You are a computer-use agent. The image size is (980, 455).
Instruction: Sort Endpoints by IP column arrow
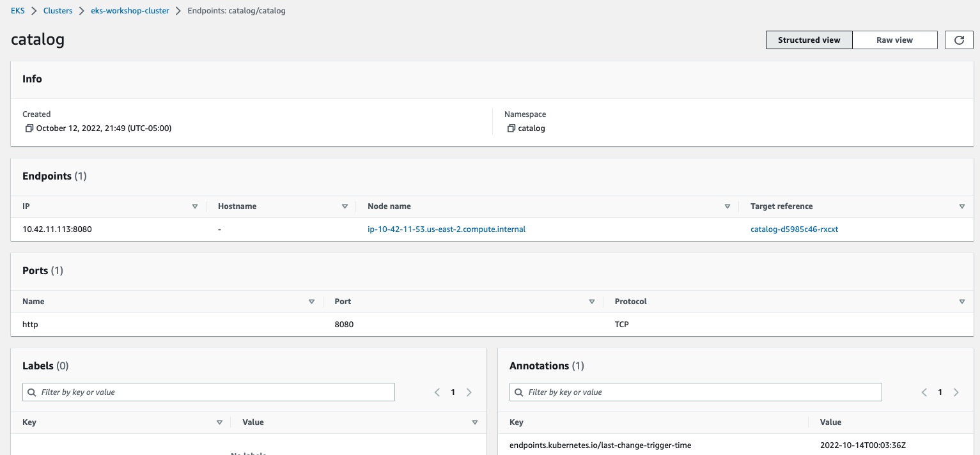click(195, 206)
